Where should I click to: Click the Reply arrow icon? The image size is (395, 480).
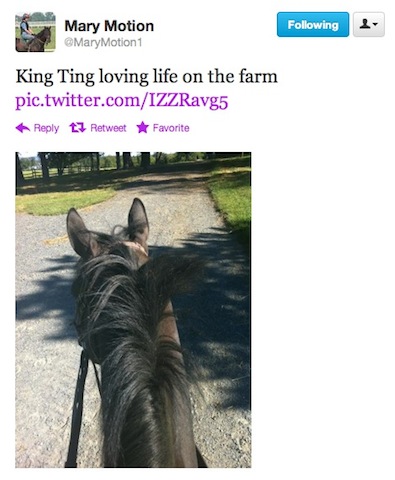coord(23,128)
